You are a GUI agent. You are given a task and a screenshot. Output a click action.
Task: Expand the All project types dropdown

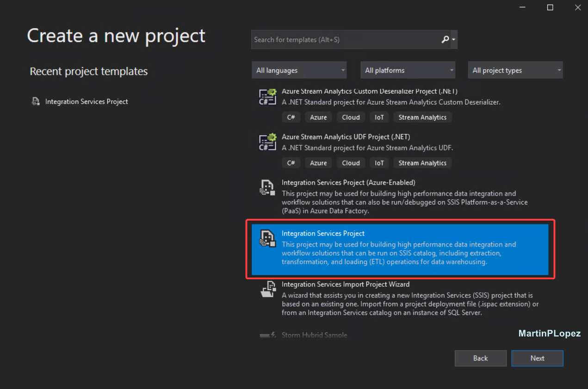[x=515, y=70]
